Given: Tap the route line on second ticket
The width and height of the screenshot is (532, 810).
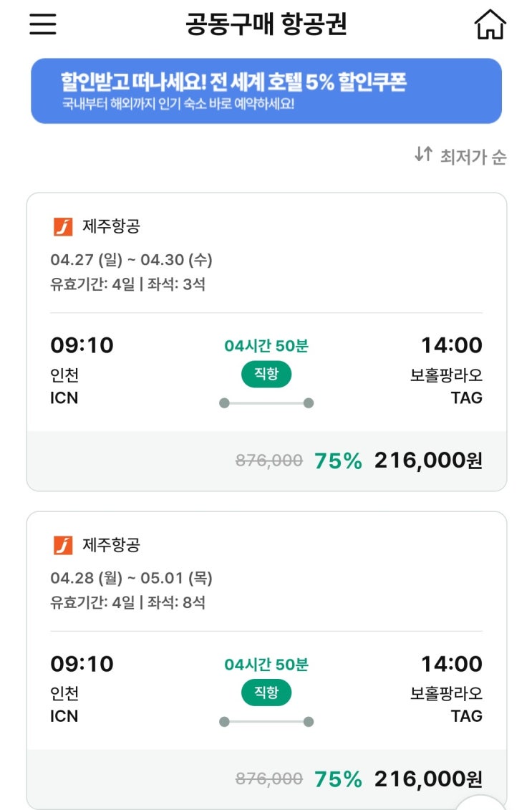Looking at the screenshot, I should (x=266, y=721).
